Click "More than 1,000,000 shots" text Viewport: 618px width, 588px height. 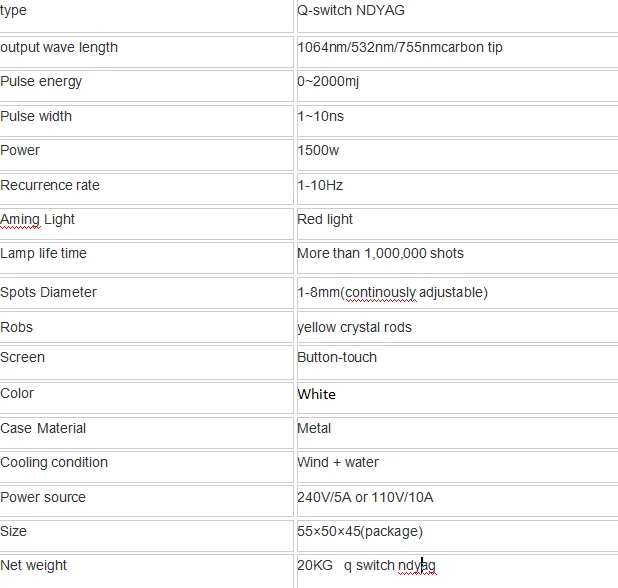(x=380, y=253)
